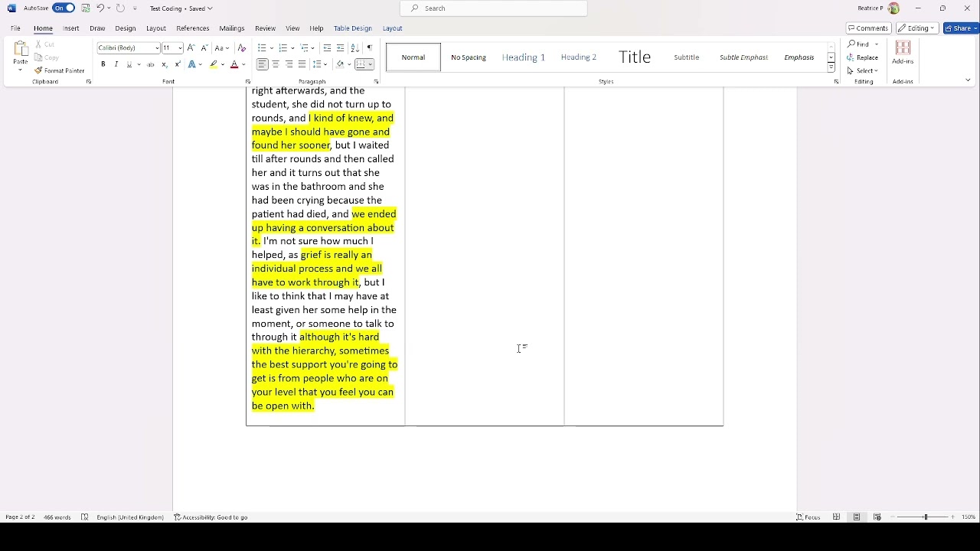
Task: Apply red font color
Action: 234,65
